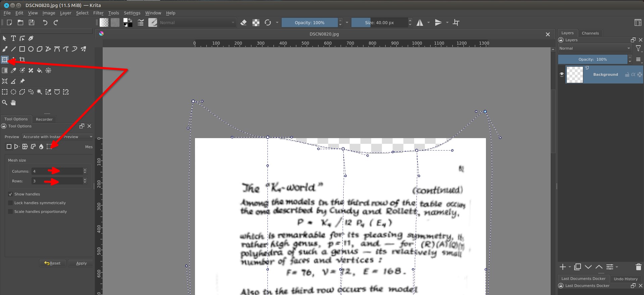Toggle the lock on the Background layer
This screenshot has width=644, height=295.
627,74
